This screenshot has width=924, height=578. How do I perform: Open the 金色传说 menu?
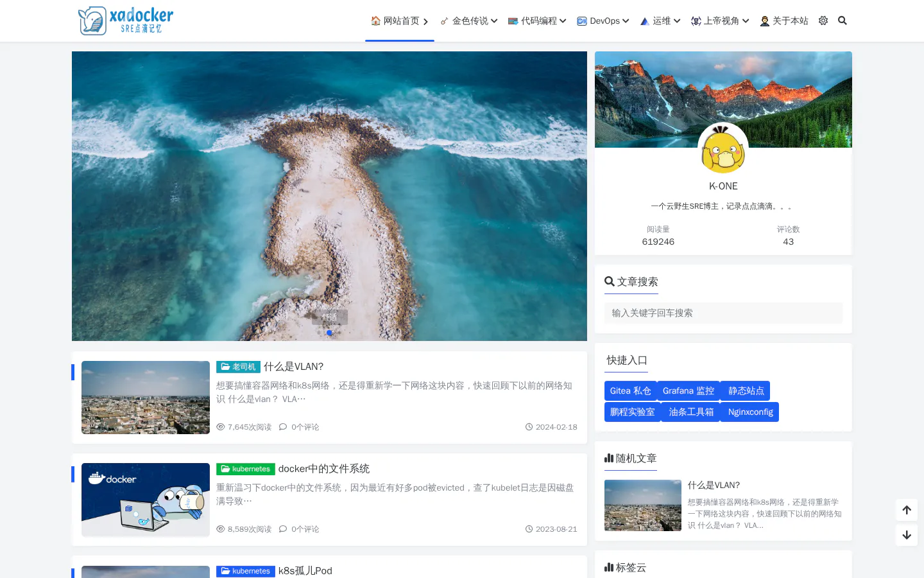[469, 21]
